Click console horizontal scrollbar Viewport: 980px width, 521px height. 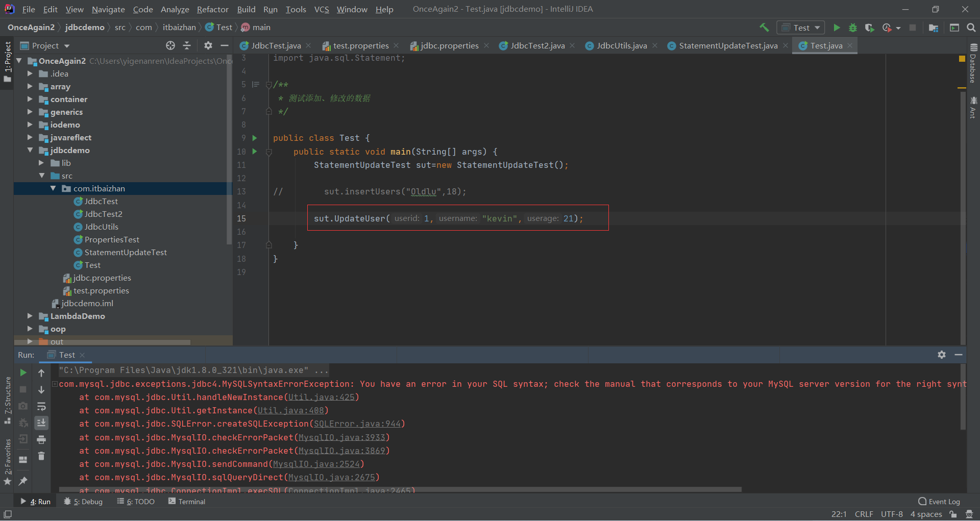400,490
